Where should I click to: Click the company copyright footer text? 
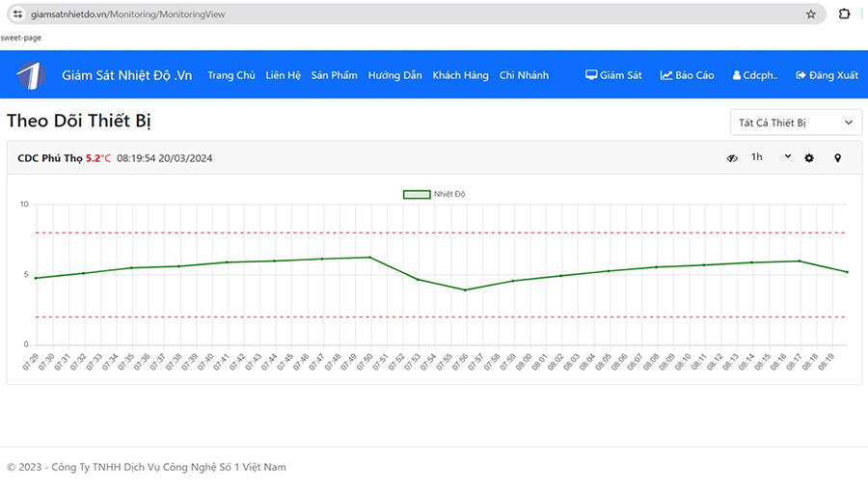tap(147, 467)
